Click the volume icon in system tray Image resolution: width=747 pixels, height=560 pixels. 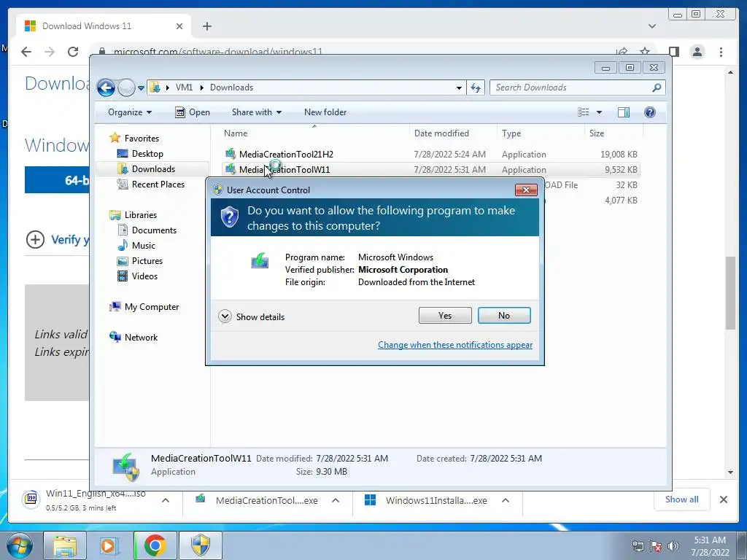(673, 546)
